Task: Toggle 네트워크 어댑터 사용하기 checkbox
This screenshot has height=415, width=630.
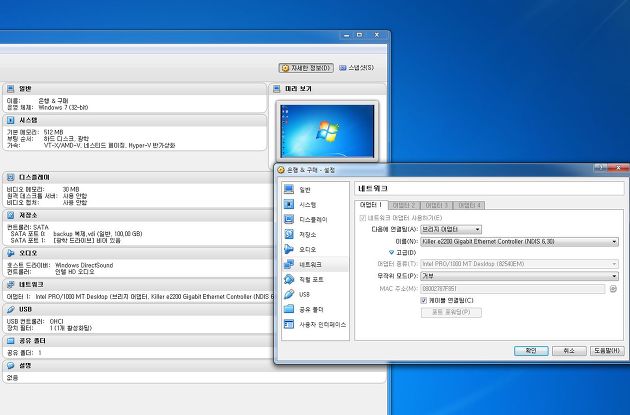Action: [x=362, y=218]
